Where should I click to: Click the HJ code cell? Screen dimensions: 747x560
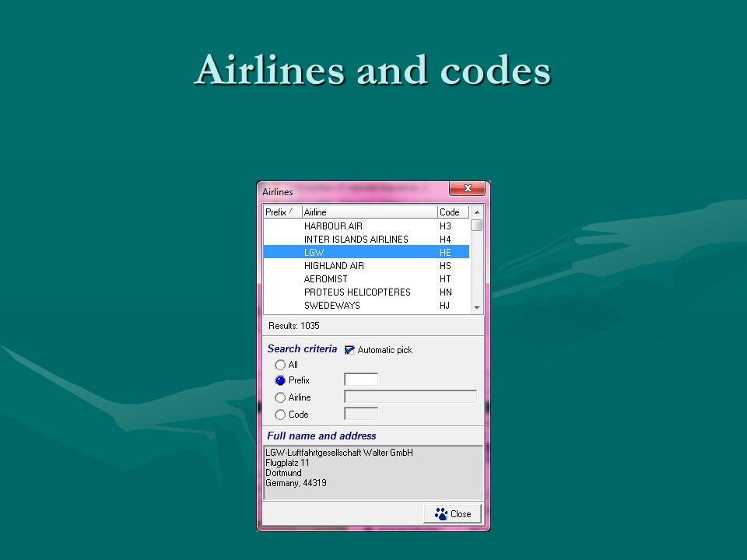point(444,306)
